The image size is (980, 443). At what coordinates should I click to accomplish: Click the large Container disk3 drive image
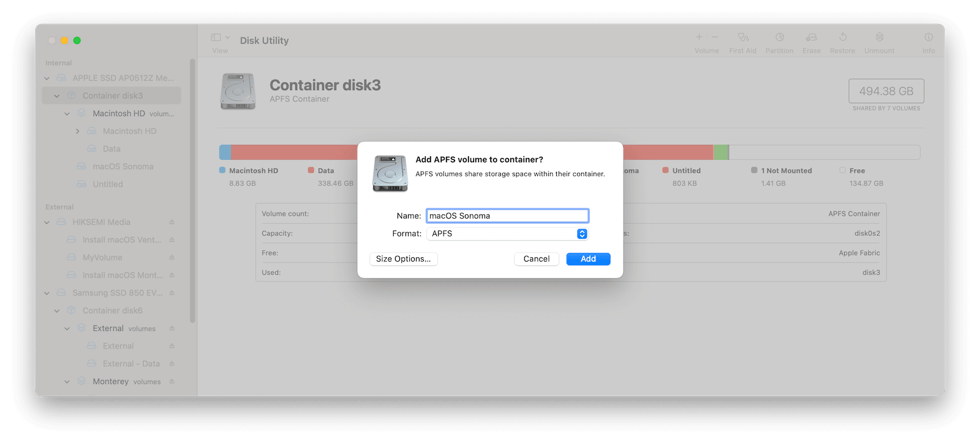tap(238, 92)
